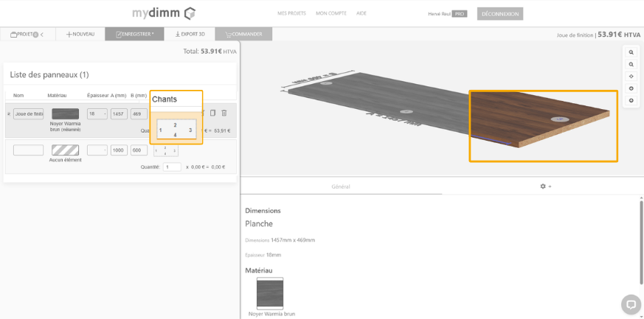Switch to the Général tab
The image size is (644, 319).
pyautogui.click(x=341, y=186)
